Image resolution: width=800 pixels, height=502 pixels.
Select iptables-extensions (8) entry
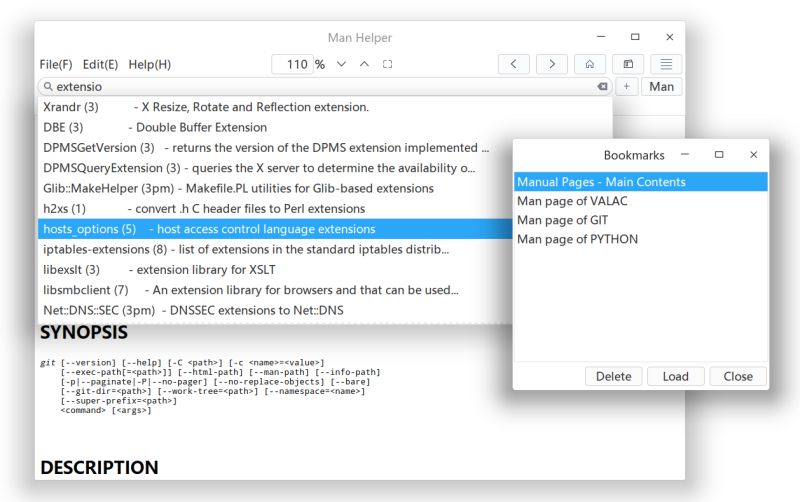276,249
